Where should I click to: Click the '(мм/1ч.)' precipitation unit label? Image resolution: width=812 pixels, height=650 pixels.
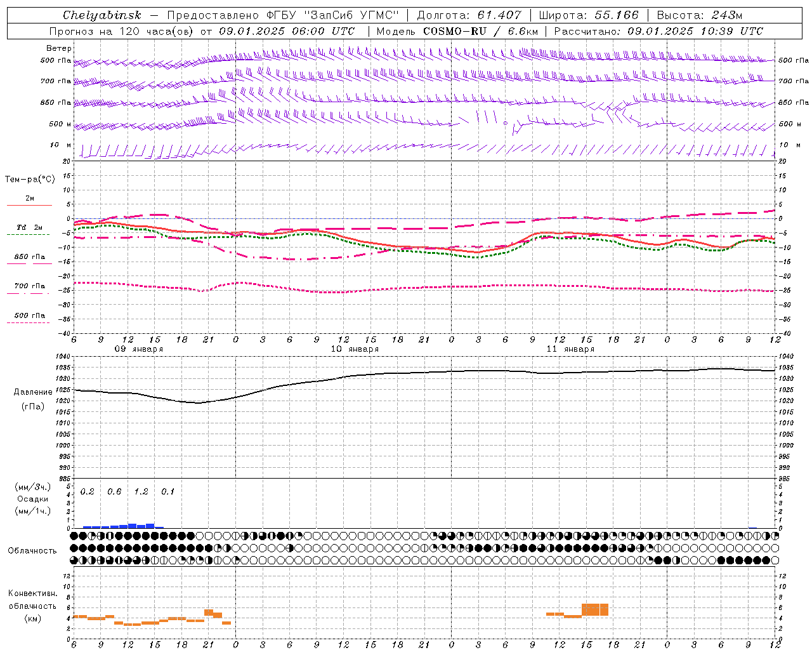(x=33, y=511)
